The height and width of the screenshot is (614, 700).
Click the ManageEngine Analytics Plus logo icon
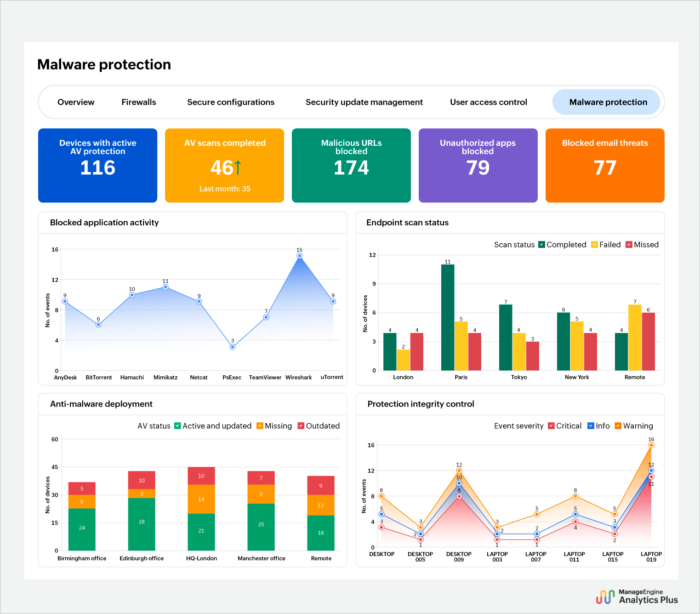tap(605, 597)
